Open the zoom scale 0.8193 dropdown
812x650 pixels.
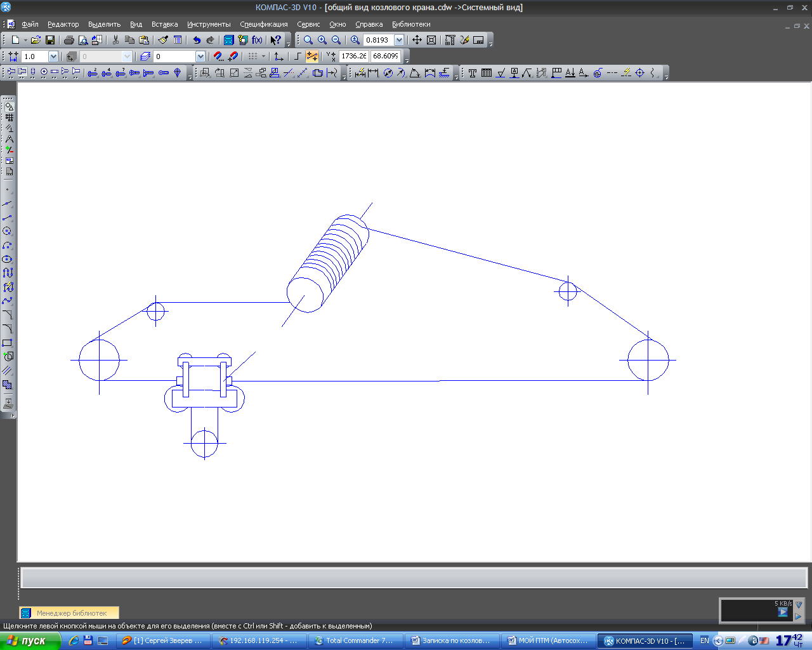coord(399,40)
